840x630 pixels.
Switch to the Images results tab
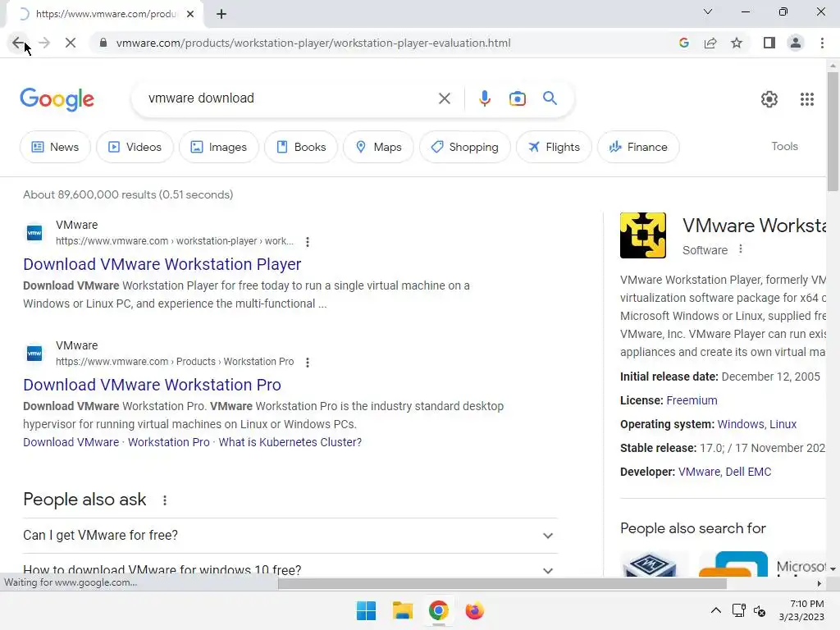pos(218,147)
